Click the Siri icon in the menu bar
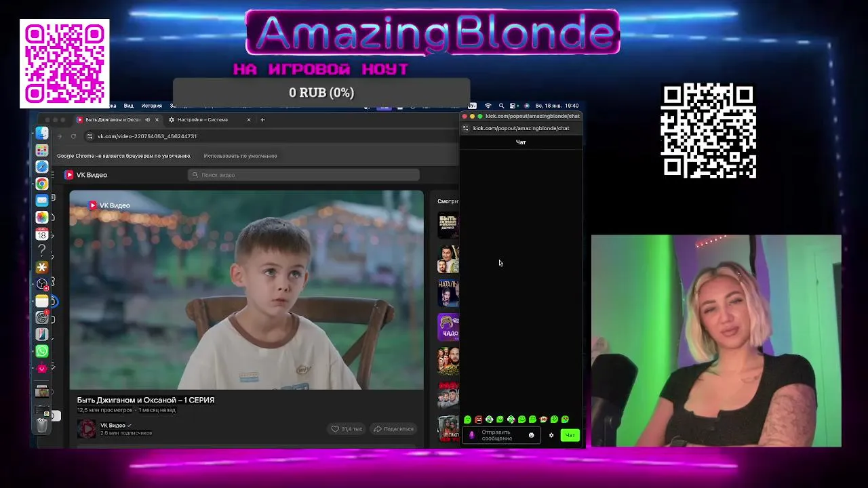Viewport: 868px width, 488px height. pyautogui.click(x=526, y=106)
